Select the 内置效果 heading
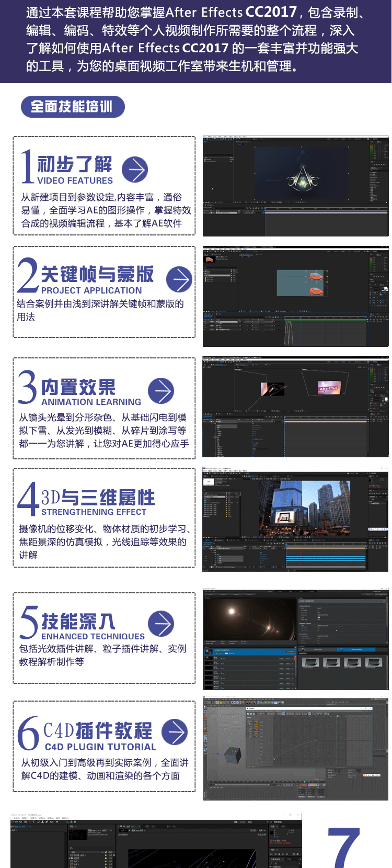392x868 pixels. [x=78, y=387]
